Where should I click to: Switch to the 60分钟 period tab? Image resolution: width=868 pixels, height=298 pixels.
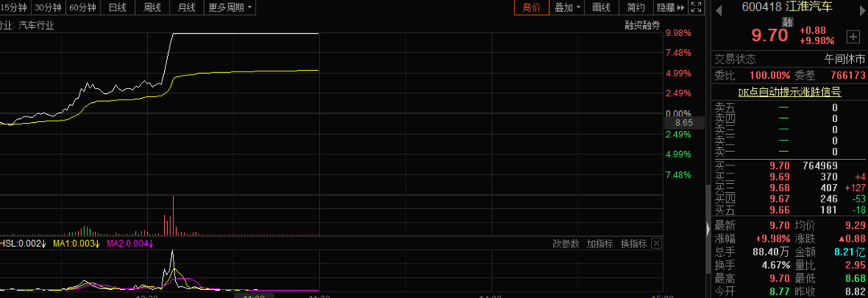coord(83,8)
